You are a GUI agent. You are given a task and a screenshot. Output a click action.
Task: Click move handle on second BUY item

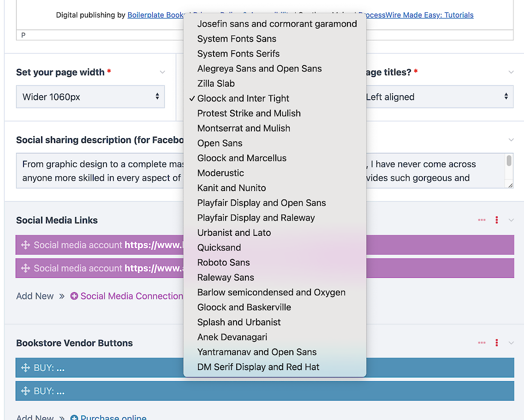click(25, 391)
